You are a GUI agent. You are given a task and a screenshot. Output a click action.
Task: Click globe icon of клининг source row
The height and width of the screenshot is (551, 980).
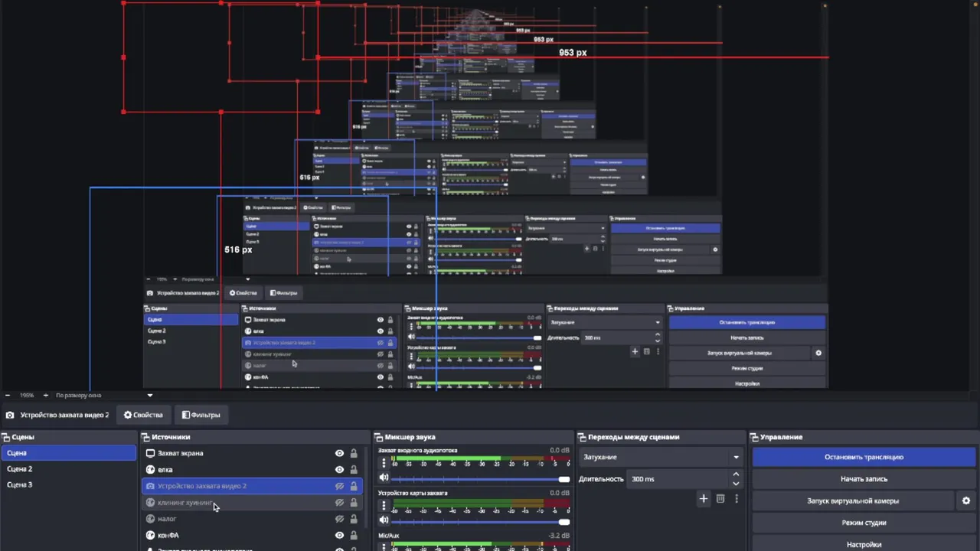pyautogui.click(x=150, y=503)
